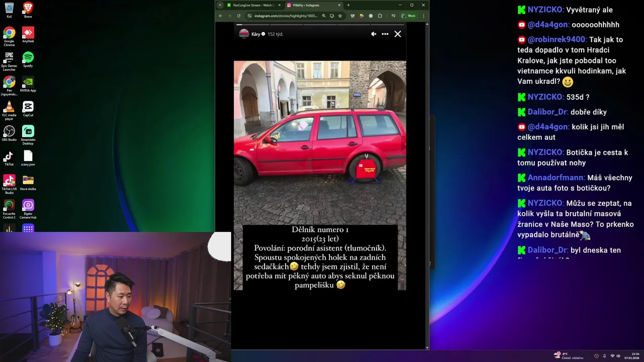Open Káry's profile picture avatar
The image size is (644, 362).
(x=244, y=34)
